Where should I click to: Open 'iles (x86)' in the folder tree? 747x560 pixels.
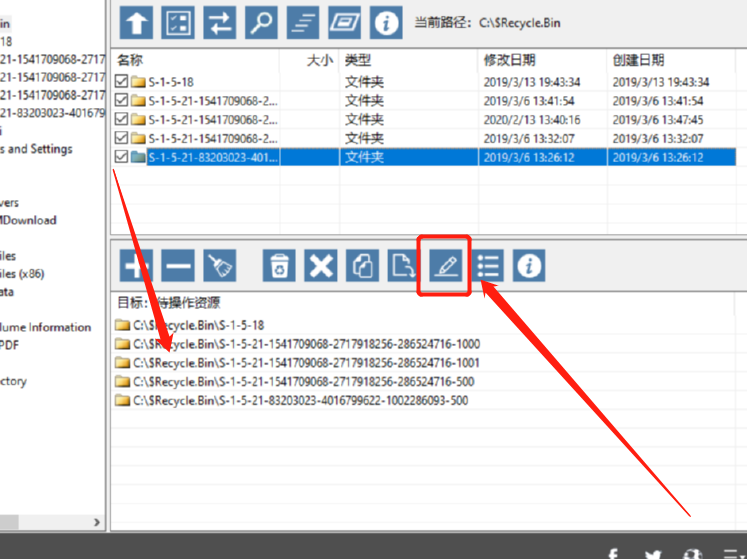22,274
